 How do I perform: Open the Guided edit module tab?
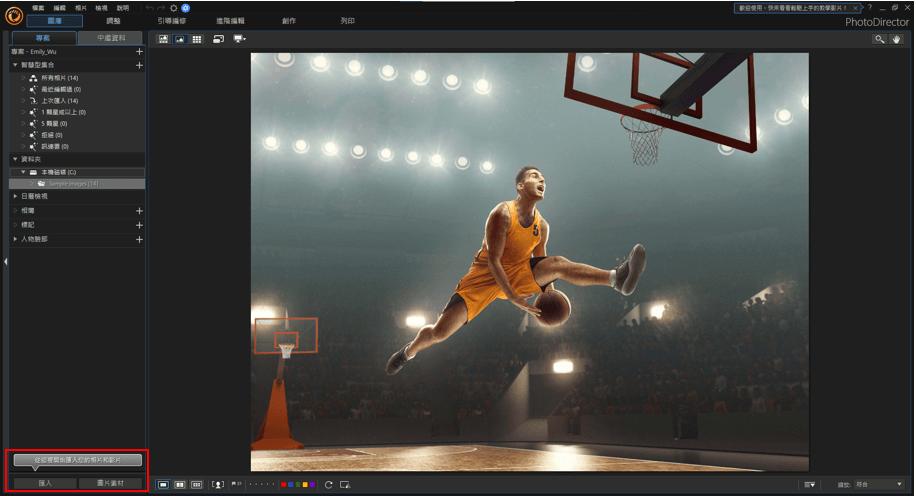pyautogui.click(x=172, y=21)
